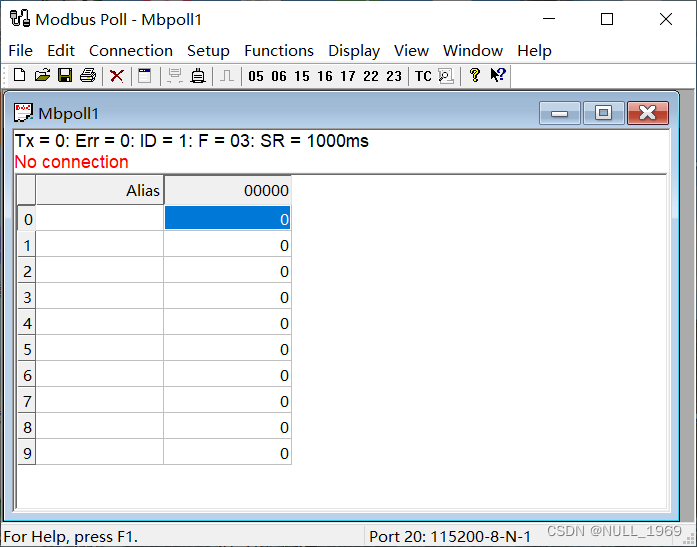The height and width of the screenshot is (547, 697).
Task: Open the Display menu
Action: 354,51
